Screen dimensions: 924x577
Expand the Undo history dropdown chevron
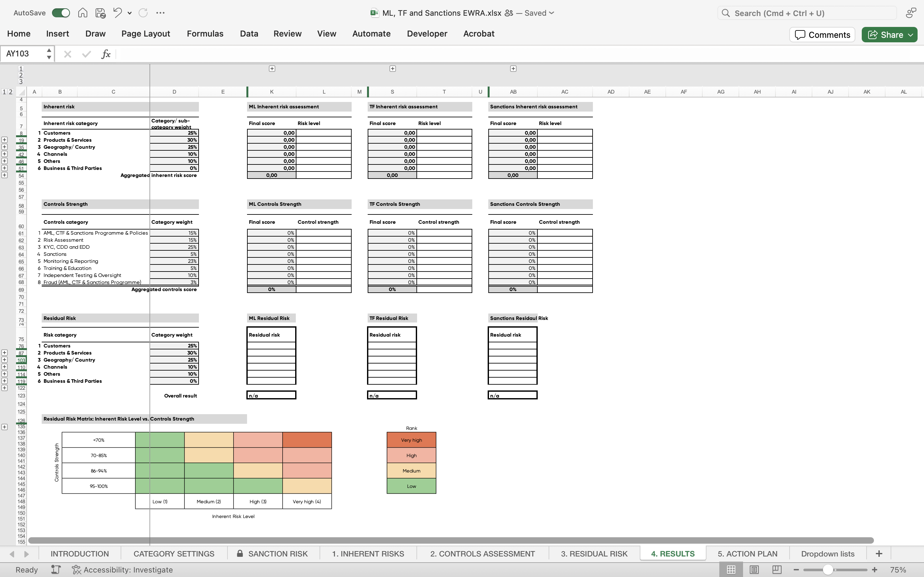click(x=129, y=13)
